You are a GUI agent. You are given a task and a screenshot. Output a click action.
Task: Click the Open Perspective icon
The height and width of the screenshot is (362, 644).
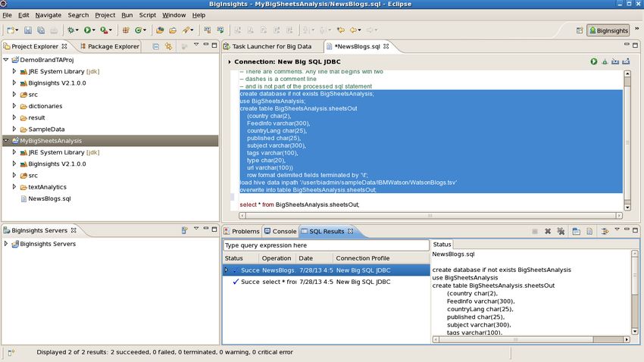click(x=580, y=30)
